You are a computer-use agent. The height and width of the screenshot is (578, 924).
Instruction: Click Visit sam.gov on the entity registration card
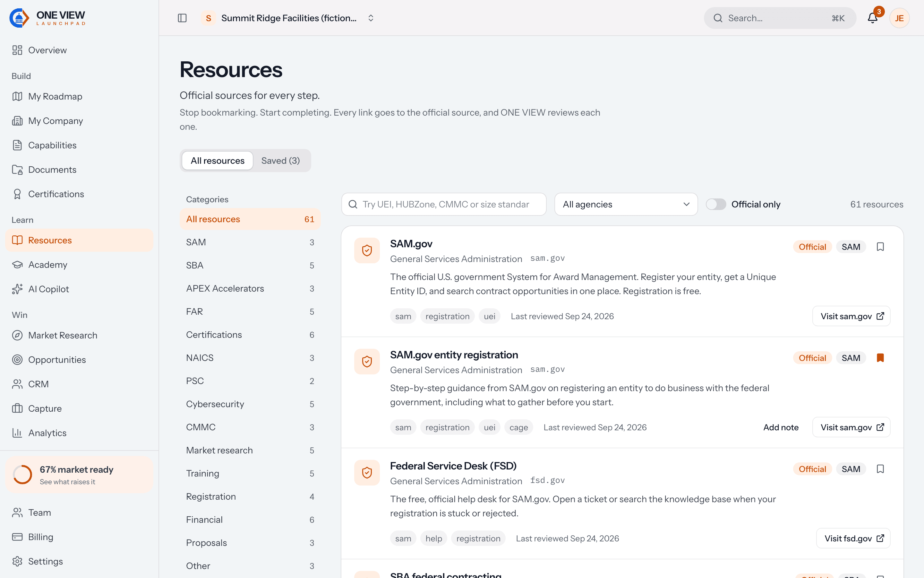tap(851, 427)
